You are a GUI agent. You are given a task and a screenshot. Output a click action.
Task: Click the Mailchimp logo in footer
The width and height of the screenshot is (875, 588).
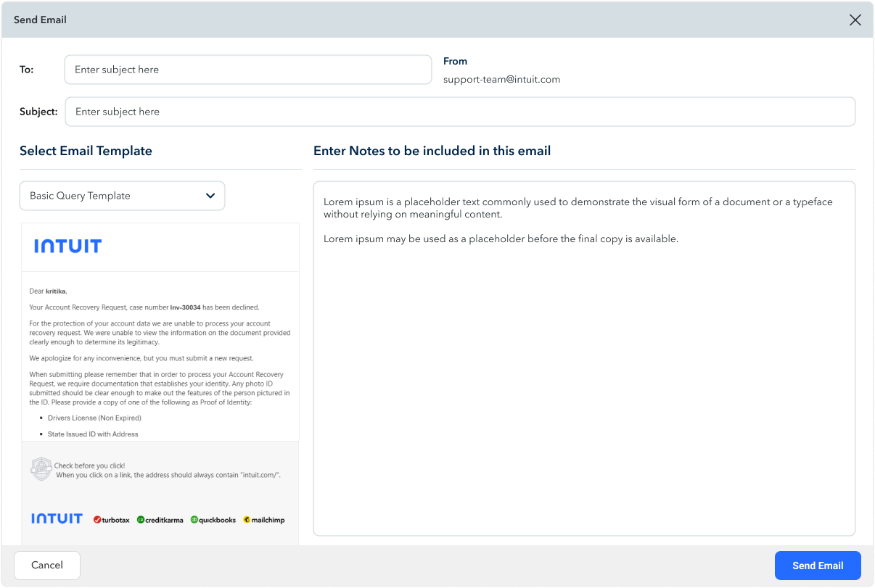[264, 520]
